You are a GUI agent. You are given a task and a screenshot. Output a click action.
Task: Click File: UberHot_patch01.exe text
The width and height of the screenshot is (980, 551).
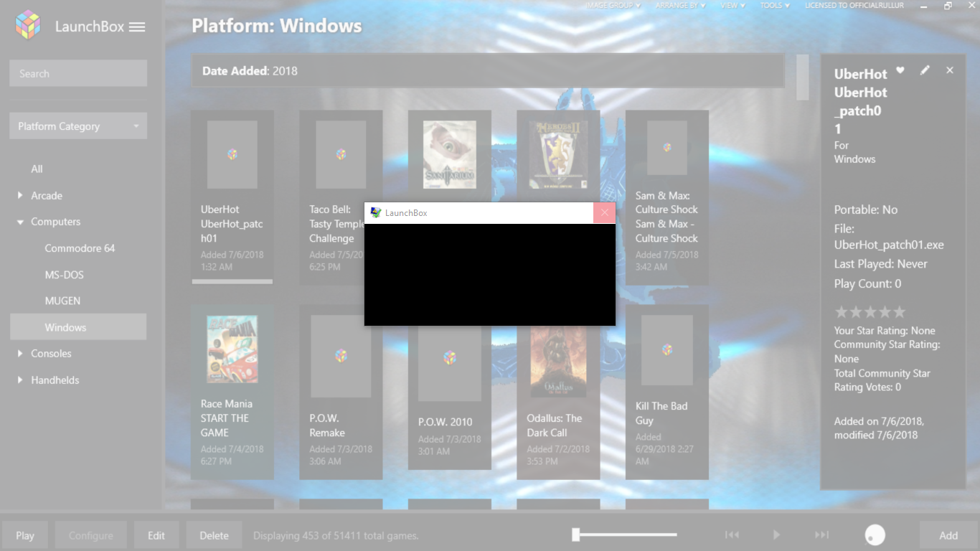(x=889, y=237)
